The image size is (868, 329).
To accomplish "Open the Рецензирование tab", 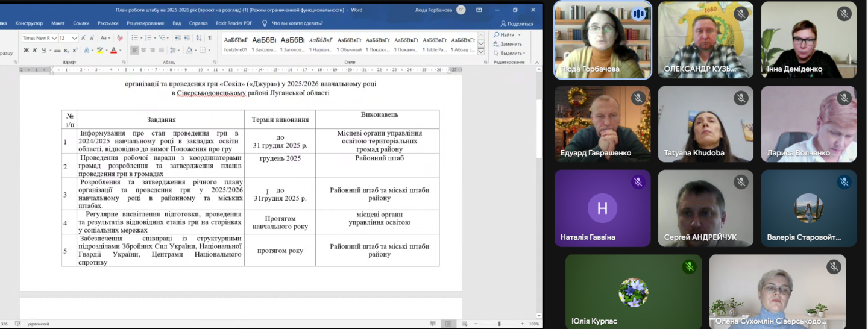I will (145, 23).
